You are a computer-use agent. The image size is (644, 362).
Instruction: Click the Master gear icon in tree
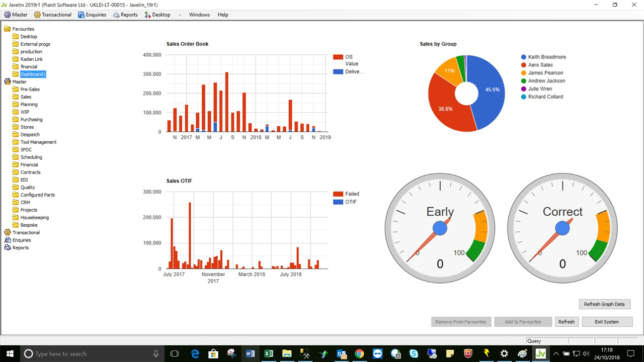coord(8,81)
